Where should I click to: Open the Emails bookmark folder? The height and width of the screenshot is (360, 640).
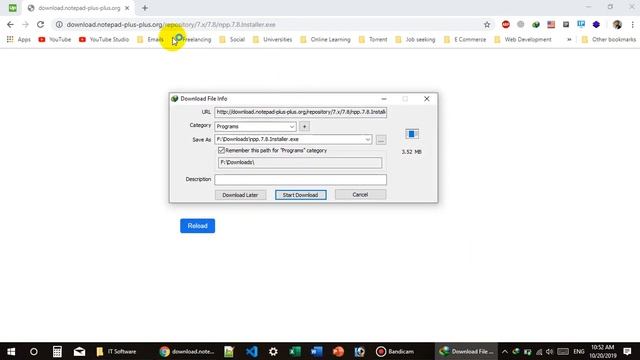pos(151,40)
